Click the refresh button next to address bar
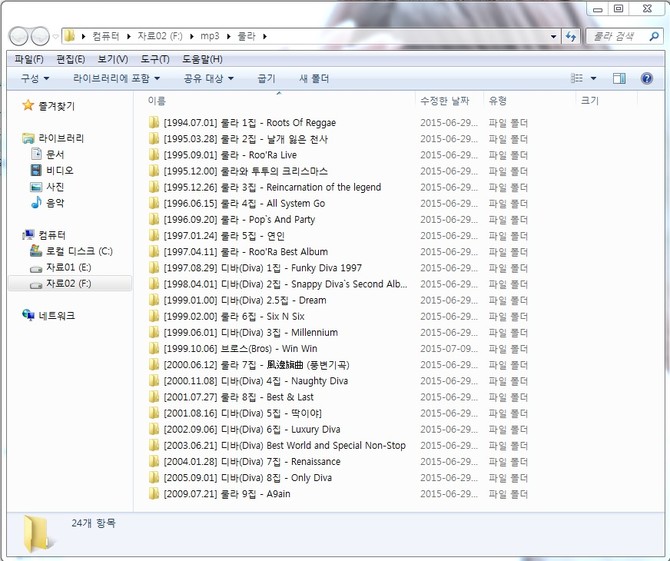This screenshot has height=561, width=670. point(571,36)
